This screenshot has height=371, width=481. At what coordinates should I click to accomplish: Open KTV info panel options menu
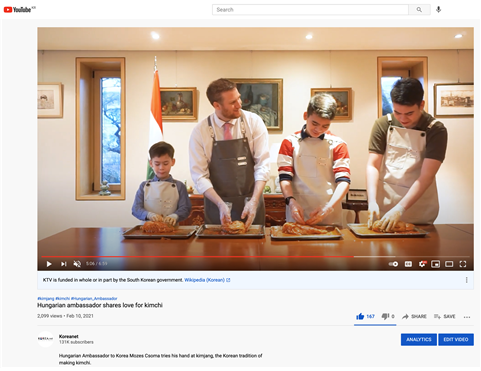point(466,280)
